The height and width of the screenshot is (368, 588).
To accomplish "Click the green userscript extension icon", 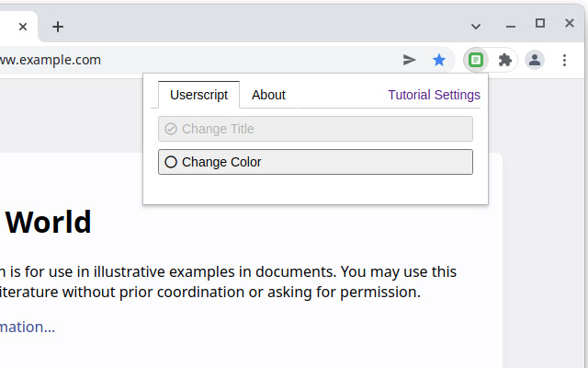I will [x=475, y=60].
